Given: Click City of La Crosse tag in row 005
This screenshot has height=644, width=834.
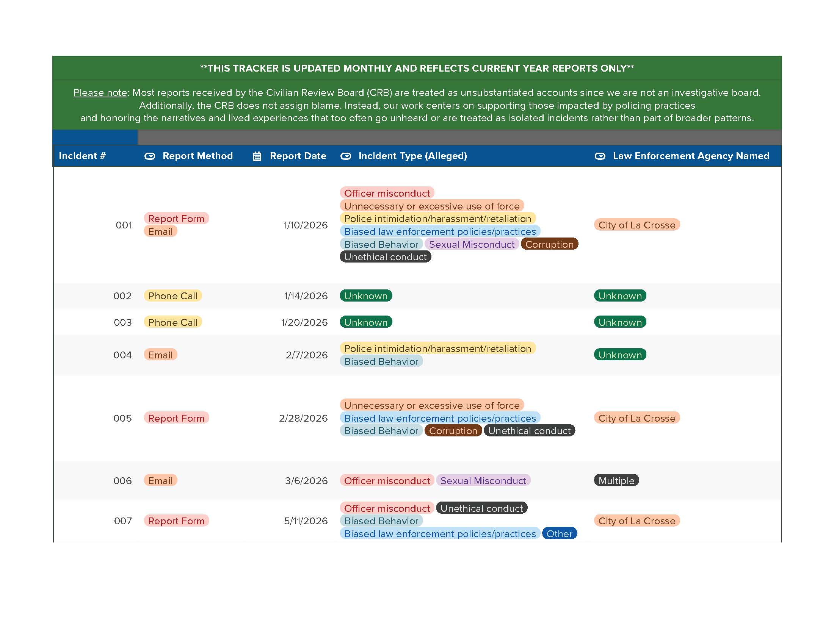Looking at the screenshot, I should [x=637, y=418].
